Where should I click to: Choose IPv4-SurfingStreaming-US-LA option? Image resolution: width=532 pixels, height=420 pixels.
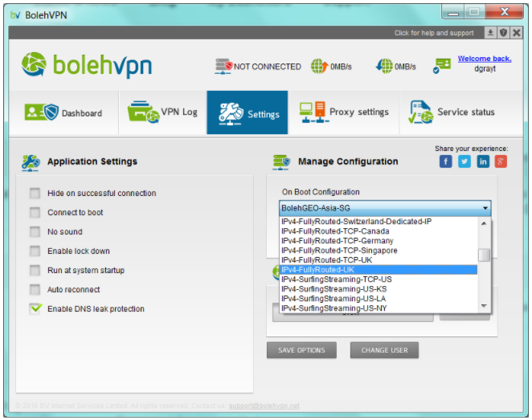tap(379, 299)
